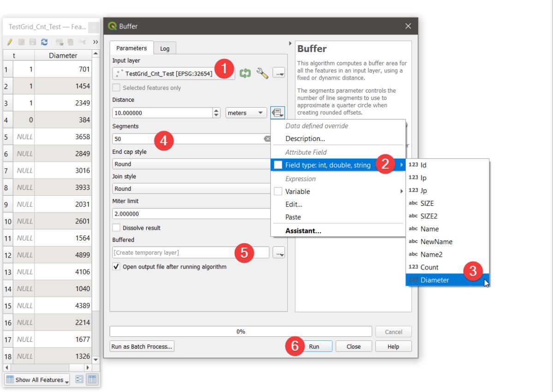Open Show All Features filter dropdown
The height and width of the screenshot is (392, 553).
point(37,380)
